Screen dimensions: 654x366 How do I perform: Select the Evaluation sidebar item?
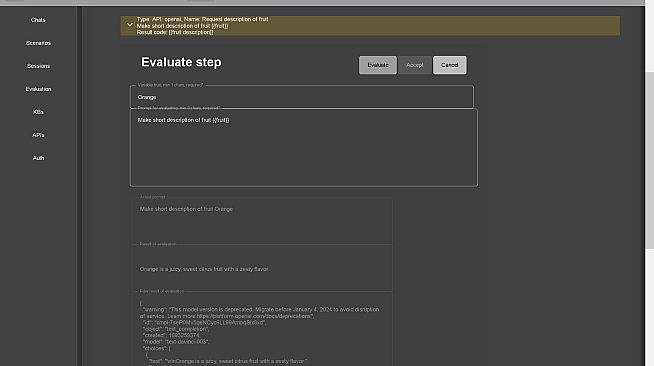coord(38,89)
